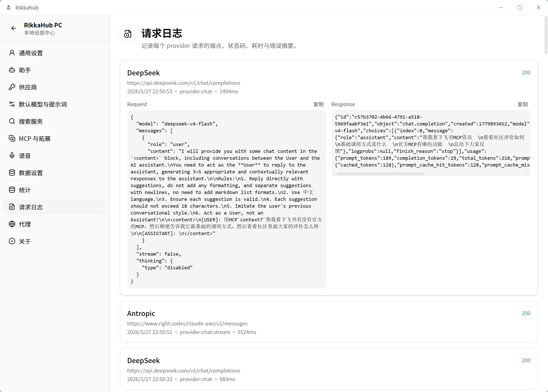
Task: Click the vertical page scrollbar on right edge
Action: click(x=546, y=35)
